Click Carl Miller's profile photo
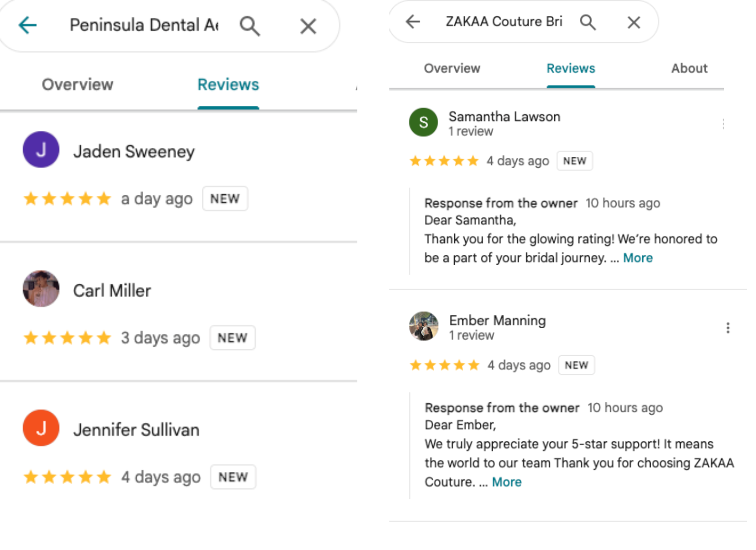The height and width of the screenshot is (550, 756). [41, 289]
